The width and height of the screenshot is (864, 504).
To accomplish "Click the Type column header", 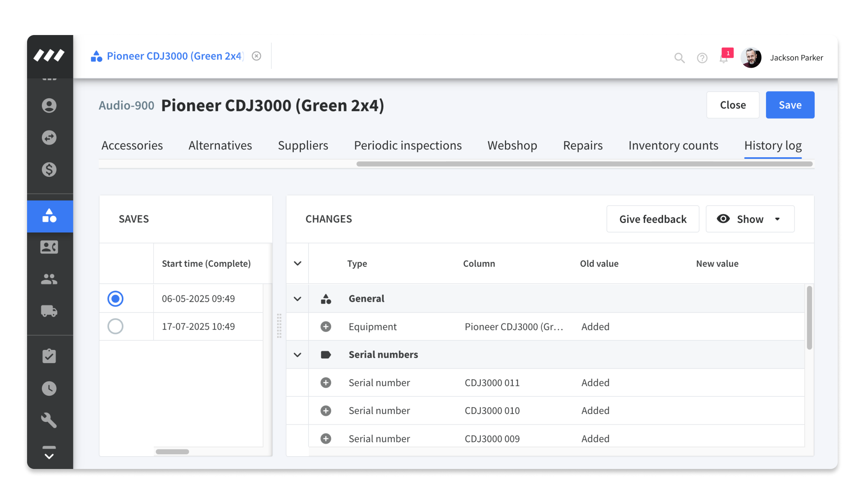I will click(x=357, y=264).
